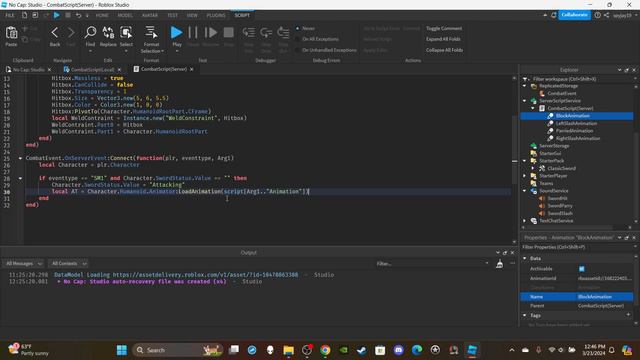The image size is (640, 360).
Task: Click the Step Into debugger icon
Action: tap(248, 33)
